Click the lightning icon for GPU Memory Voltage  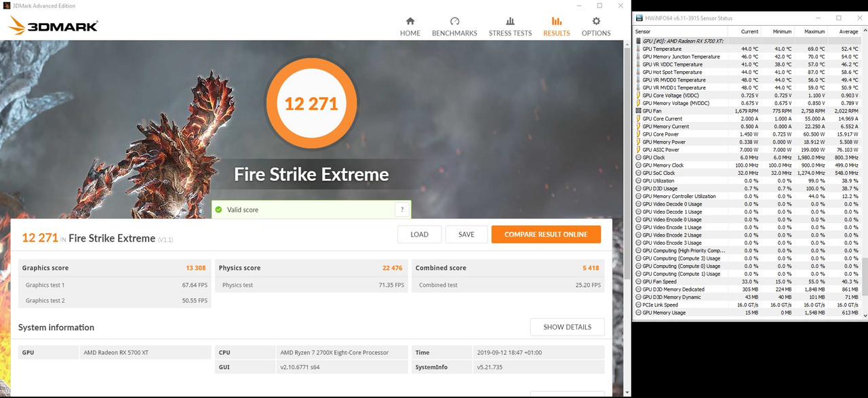(x=638, y=103)
